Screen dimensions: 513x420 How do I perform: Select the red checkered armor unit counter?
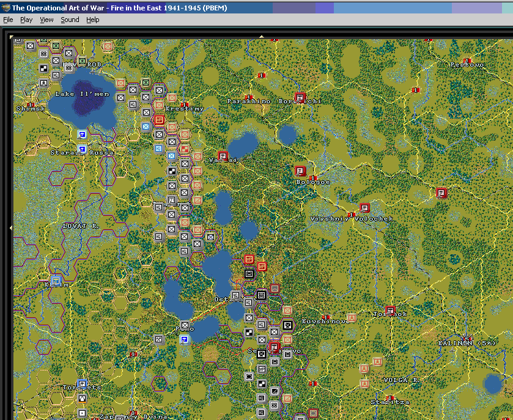pyautogui.click(x=185, y=149)
